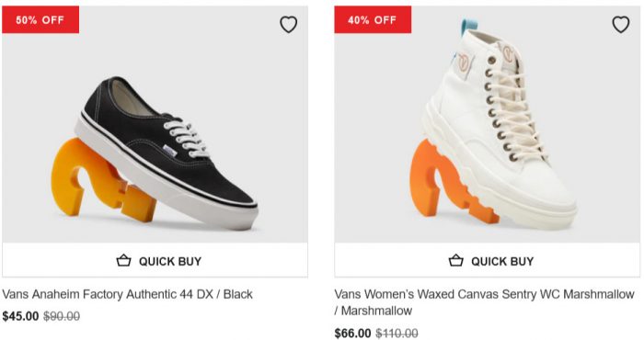Viewport: 644px width, 340px height.
Task: Click the basket icon for Marshmallow Sentry
Action: [x=456, y=260]
